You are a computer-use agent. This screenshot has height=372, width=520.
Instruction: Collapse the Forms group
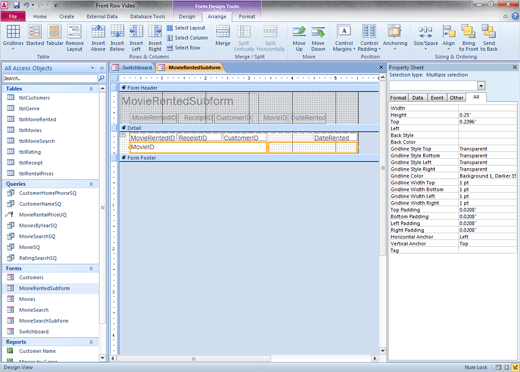pos(91,268)
